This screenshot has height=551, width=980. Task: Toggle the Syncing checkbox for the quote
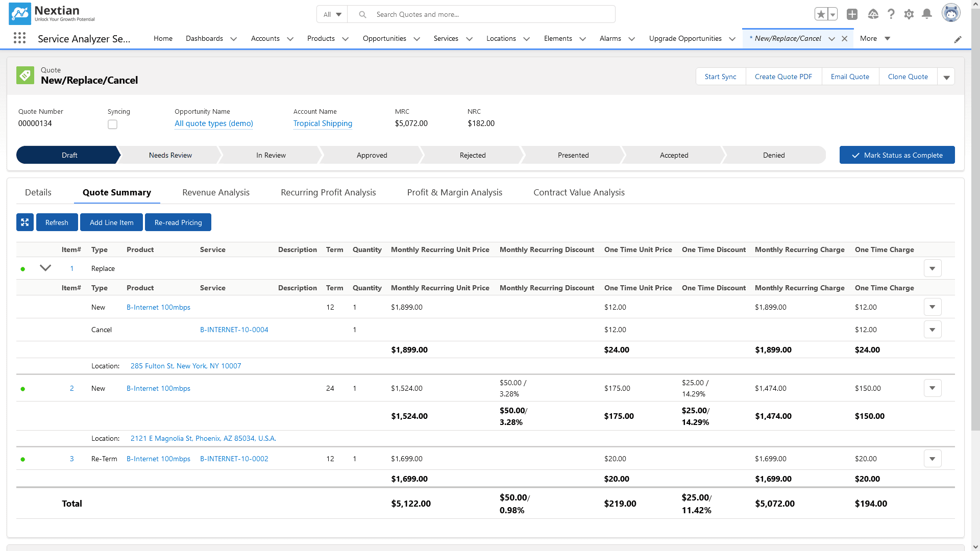pyautogui.click(x=112, y=124)
